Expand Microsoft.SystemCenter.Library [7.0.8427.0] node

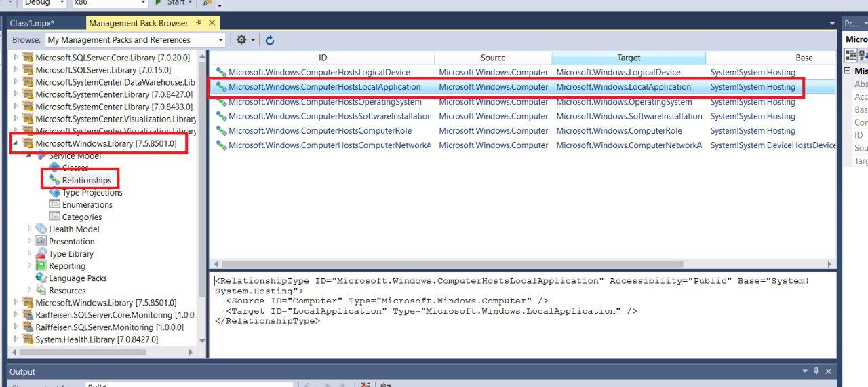pyautogui.click(x=16, y=94)
